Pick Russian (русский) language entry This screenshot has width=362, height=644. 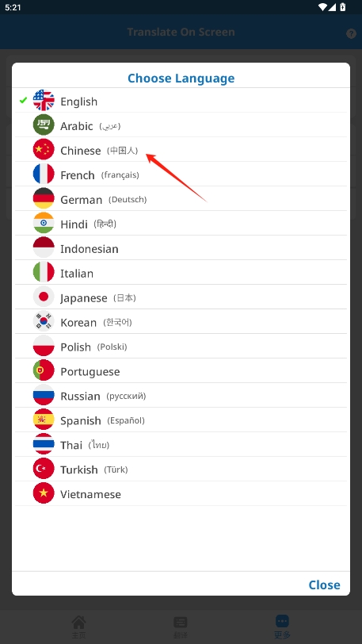pyautogui.click(x=181, y=395)
